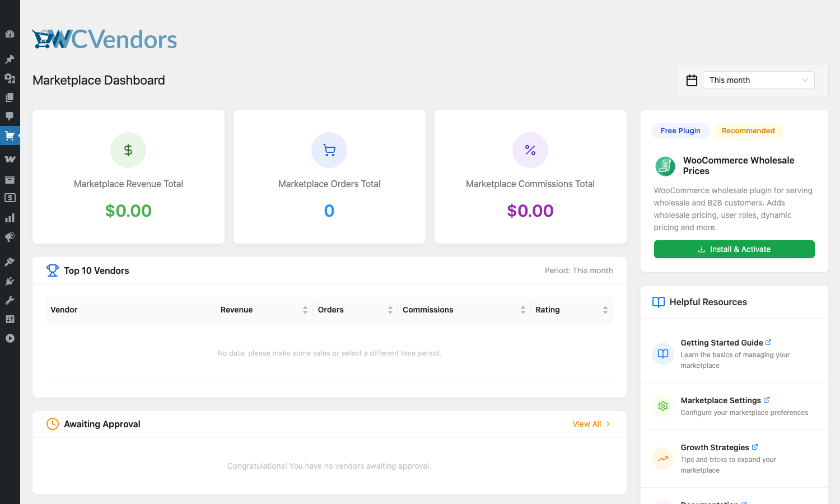840x504 pixels.
Task: Open Analytics bar chart sidebar icon
Action: 10,218
